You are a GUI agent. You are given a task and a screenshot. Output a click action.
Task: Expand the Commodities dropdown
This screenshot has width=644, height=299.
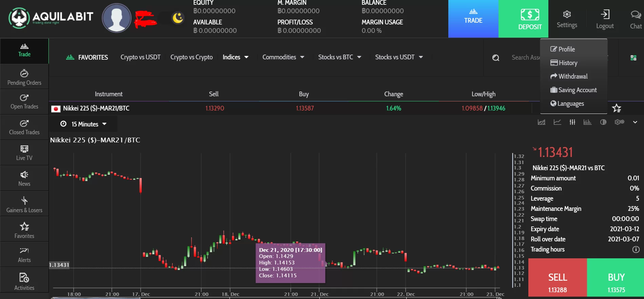pyautogui.click(x=283, y=57)
